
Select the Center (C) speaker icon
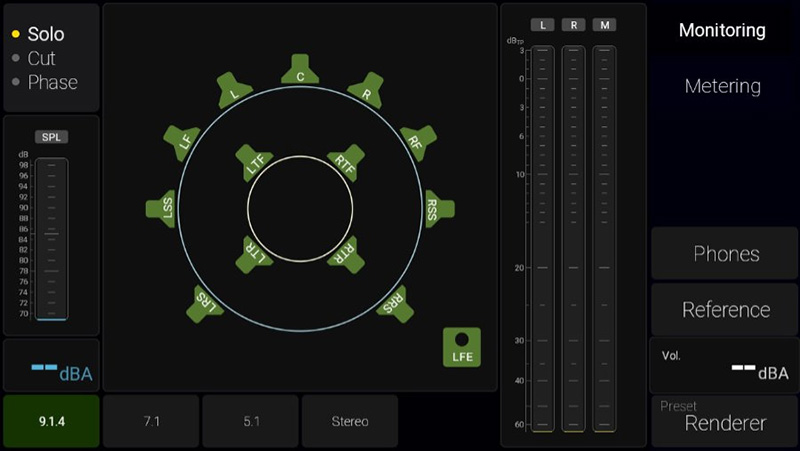[300, 71]
